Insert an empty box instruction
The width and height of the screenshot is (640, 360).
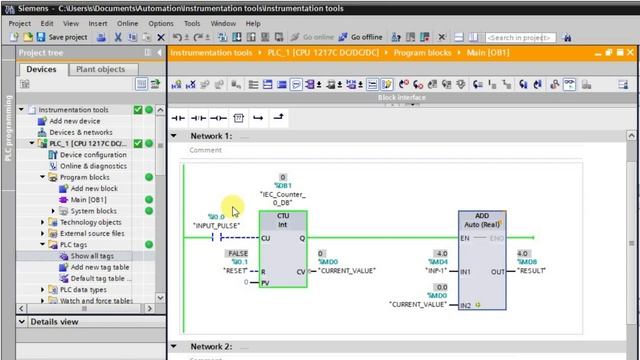point(238,118)
